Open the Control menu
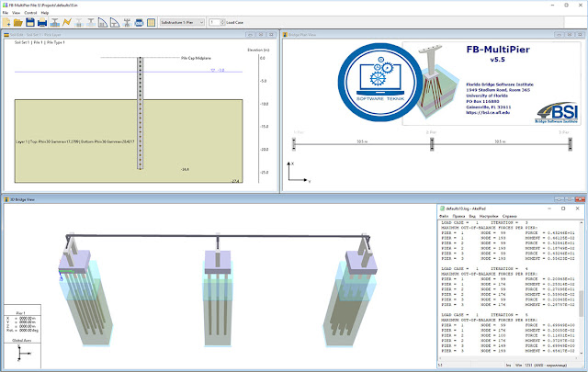Screen dimensions: 588x372 point(30,13)
